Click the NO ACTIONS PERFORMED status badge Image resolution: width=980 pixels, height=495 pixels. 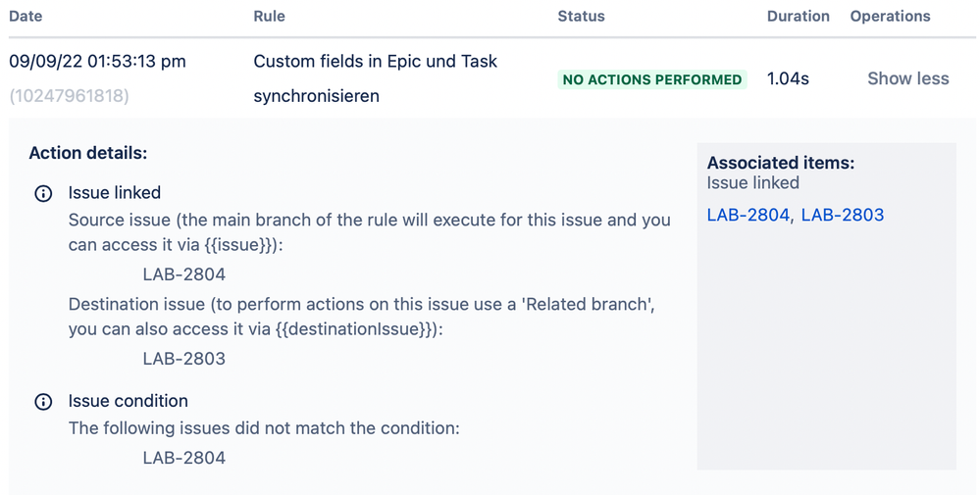coord(652,79)
